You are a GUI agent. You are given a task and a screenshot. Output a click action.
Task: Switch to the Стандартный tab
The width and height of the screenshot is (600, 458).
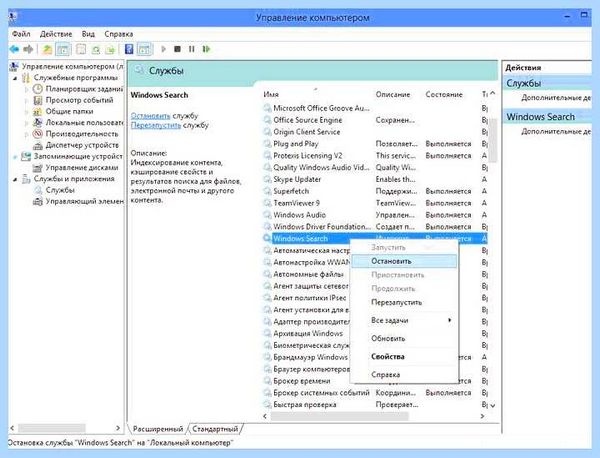[215, 429]
